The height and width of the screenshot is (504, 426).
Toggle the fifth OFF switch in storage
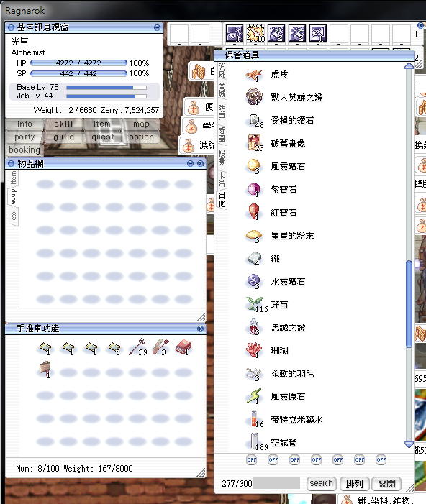(x=337, y=459)
